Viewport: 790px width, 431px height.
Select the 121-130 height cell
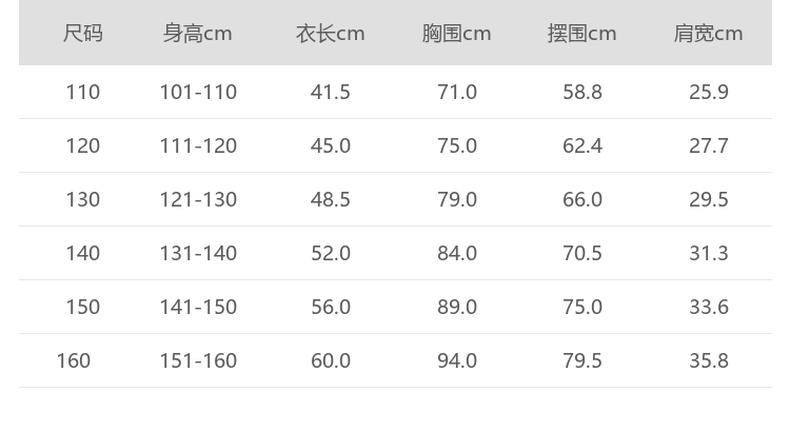tap(198, 199)
